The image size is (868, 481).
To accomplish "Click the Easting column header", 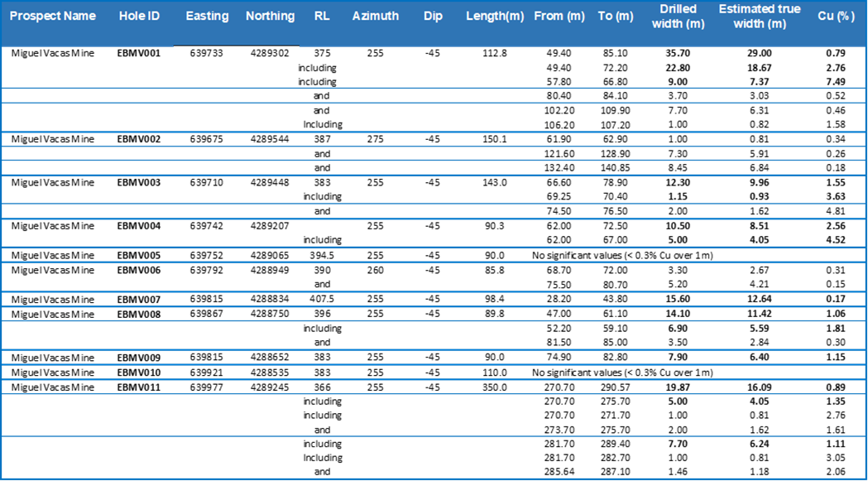I will (207, 16).
